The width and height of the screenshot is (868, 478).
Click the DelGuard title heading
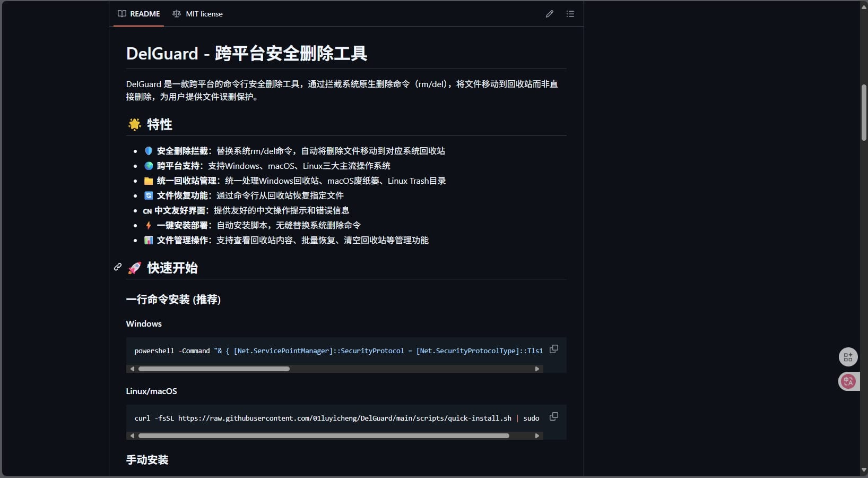tap(246, 53)
